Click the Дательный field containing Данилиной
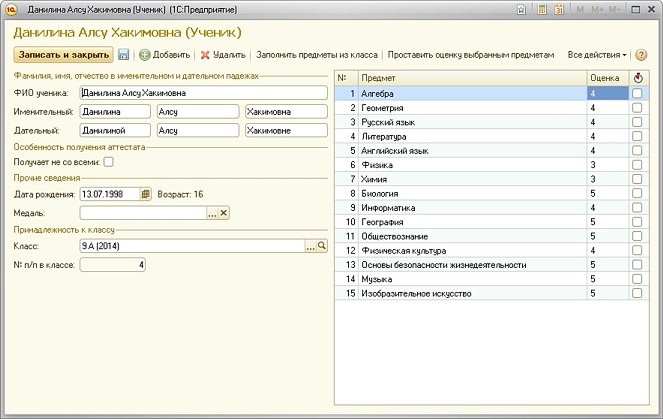The width and height of the screenshot is (663, 419). click(x=115, y=130)
